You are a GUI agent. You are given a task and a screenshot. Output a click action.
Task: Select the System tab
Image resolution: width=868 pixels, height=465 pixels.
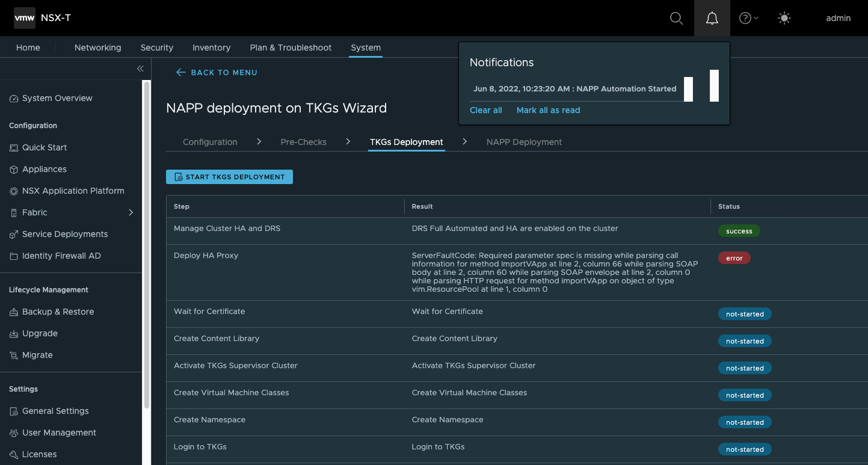click(x=366, y=48)
